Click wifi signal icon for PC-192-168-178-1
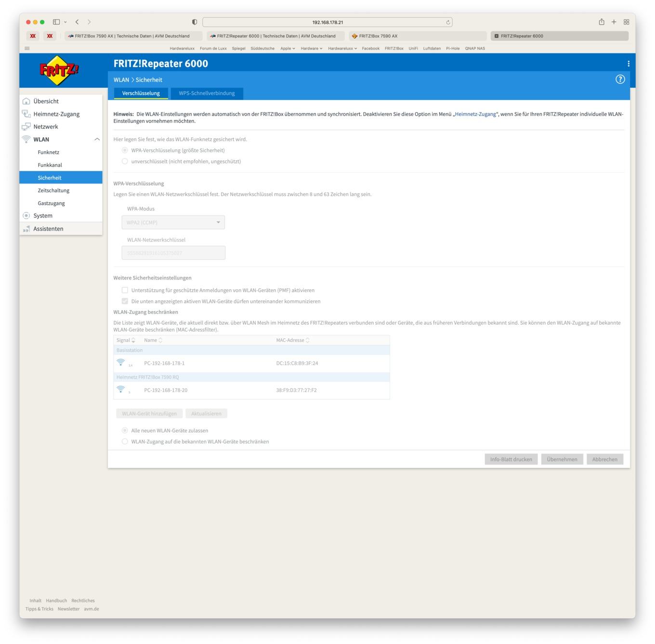 pyautogui.click(x=121, y=362)
